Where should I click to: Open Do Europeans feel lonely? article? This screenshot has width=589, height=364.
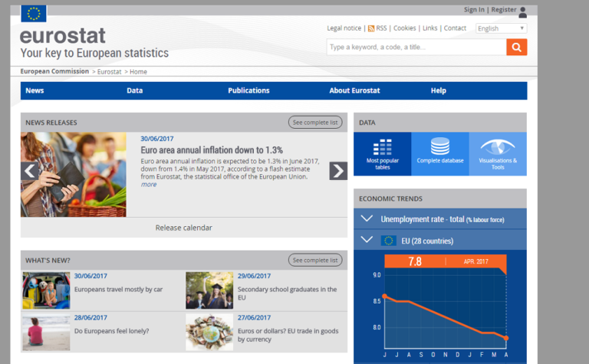coord(111,331)
